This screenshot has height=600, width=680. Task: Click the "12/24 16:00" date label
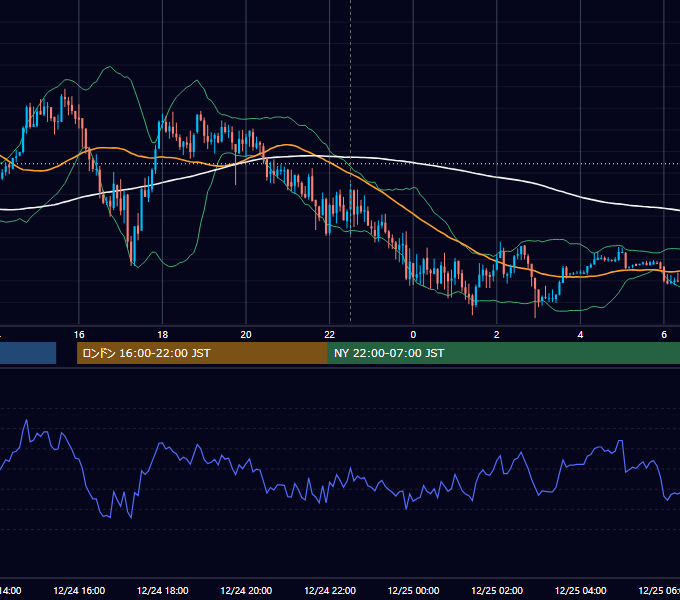pos(79,590)
